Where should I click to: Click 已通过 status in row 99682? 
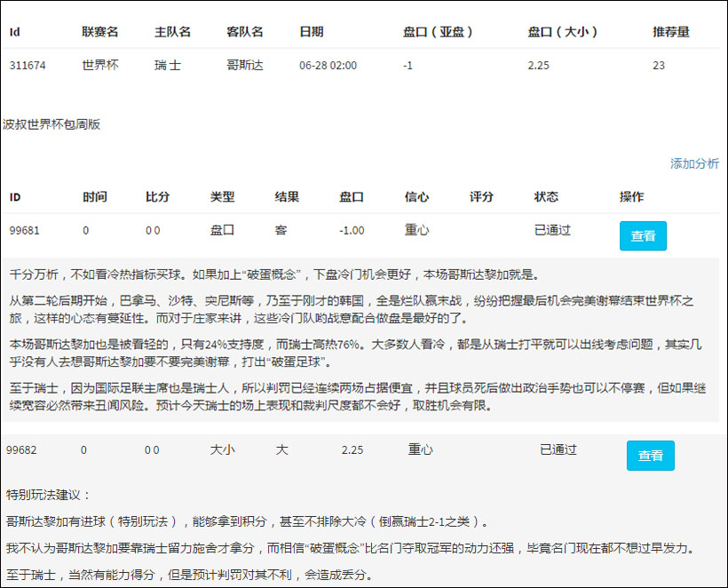[x=558, y=449]
